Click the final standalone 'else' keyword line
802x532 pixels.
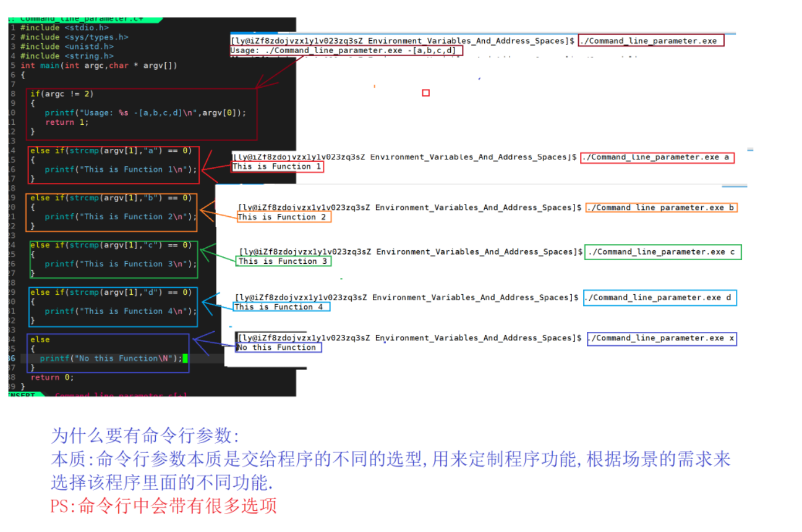point(40,340)
